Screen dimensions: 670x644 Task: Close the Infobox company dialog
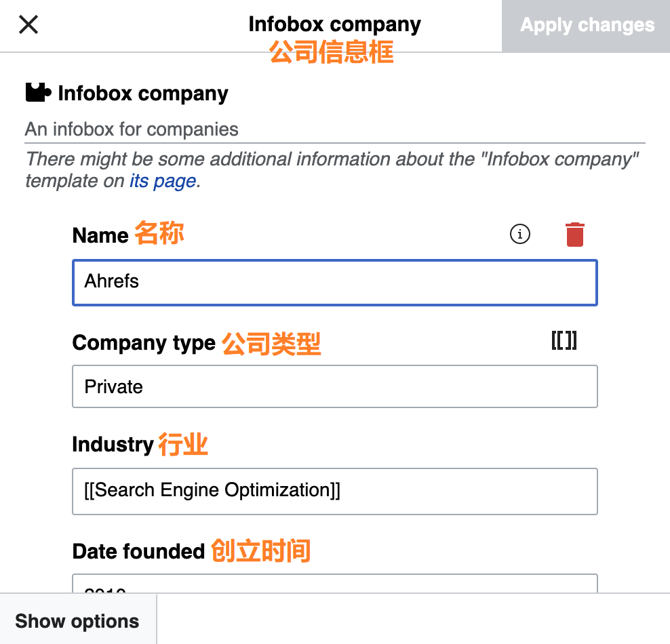[x=28, y=25]
